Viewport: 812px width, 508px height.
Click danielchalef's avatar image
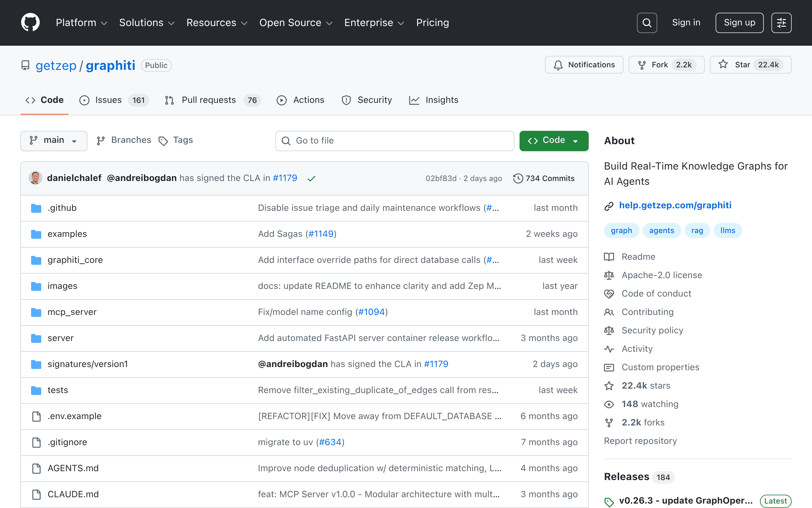tap(36, 178)
